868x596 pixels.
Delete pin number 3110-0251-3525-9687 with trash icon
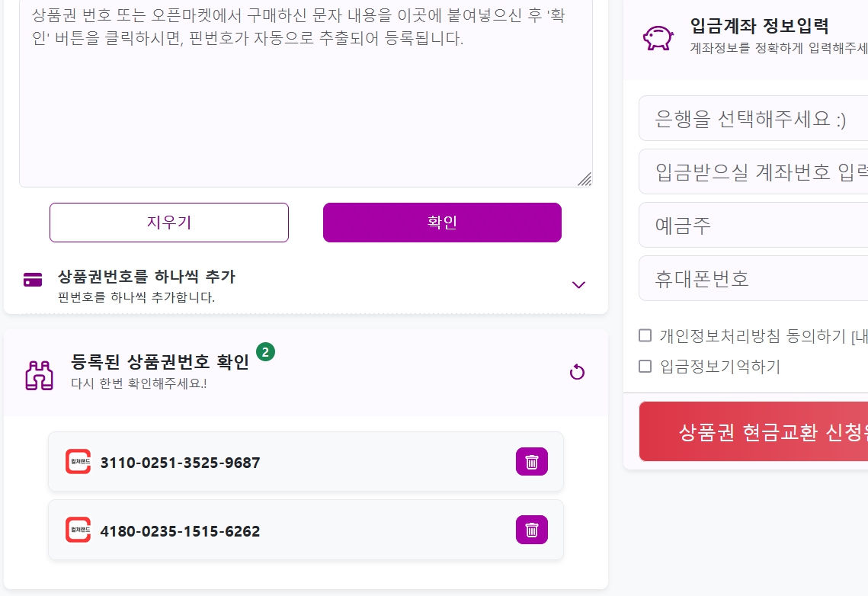(x=531, y=462)
